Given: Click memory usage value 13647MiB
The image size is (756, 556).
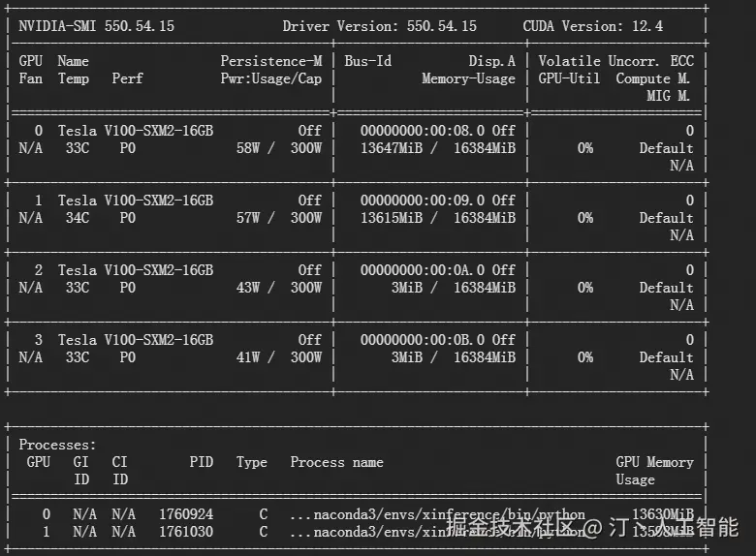Looking at the screenshot, I should coord(392,148).
